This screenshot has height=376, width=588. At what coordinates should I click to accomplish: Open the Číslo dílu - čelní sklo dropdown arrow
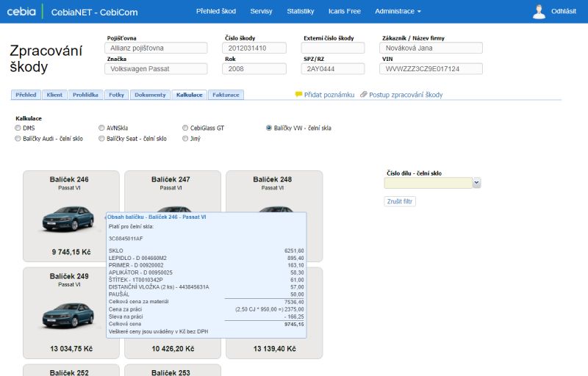point(476,183)
